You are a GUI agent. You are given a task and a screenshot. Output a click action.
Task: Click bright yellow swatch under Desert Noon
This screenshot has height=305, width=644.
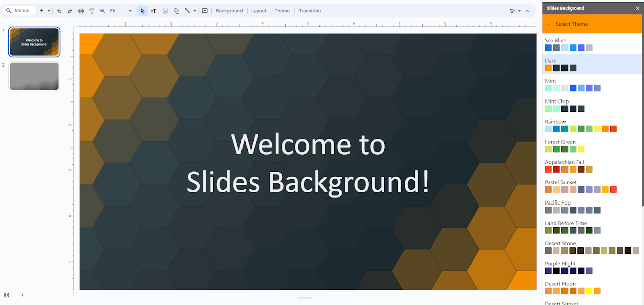(x=589, y=291)
